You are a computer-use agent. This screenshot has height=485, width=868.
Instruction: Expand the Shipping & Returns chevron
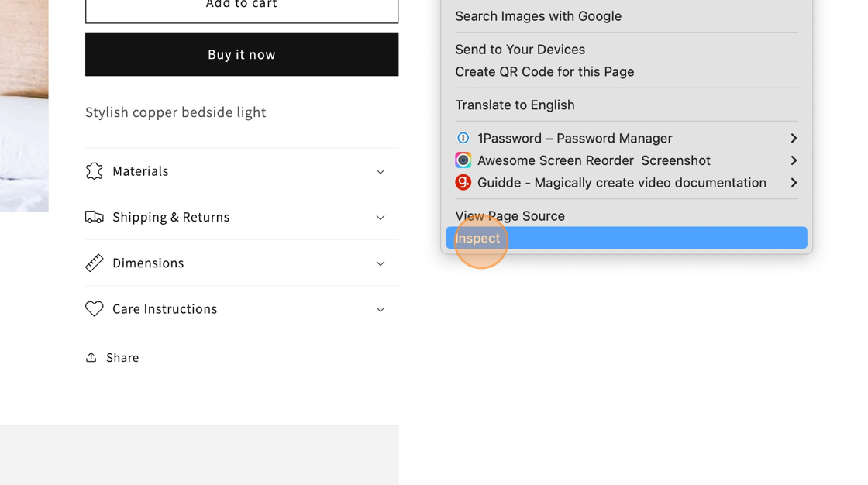[x=381, y=218]
